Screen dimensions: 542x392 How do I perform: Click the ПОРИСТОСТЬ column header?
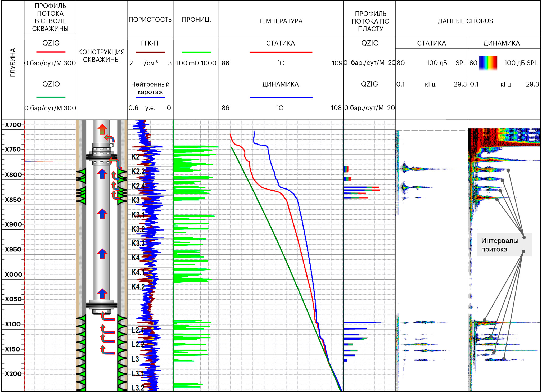click(150, 20)
